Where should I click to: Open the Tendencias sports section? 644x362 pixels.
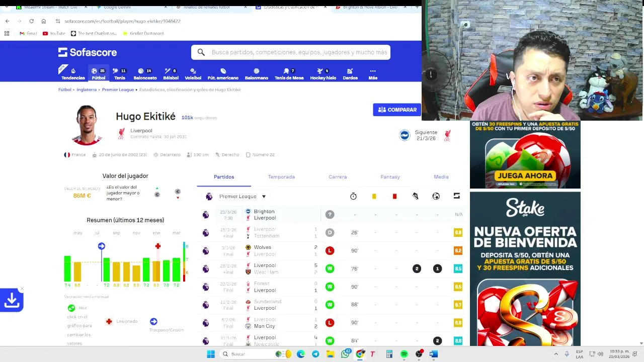pyautogui.click(x=73, y=73)
